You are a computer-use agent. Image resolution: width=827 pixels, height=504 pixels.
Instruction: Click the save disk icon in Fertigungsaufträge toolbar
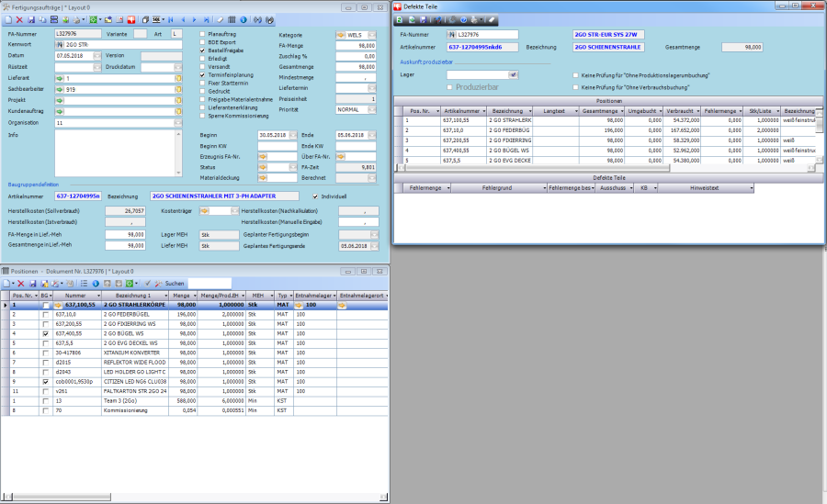[31, 18]
